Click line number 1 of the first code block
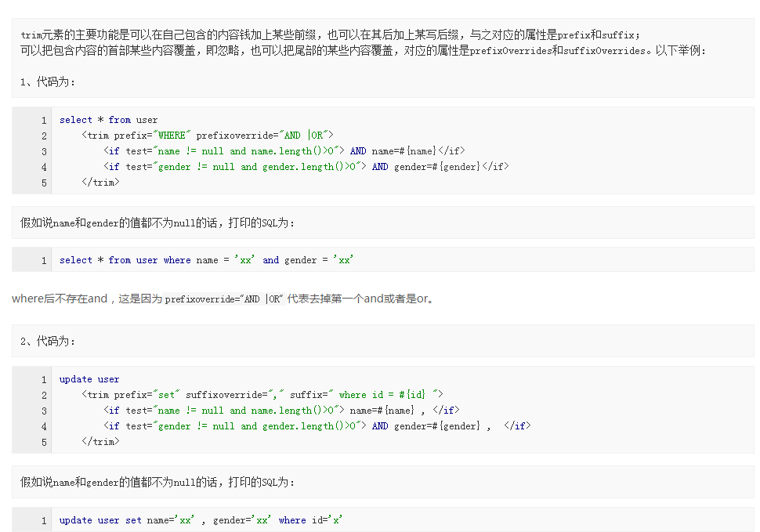 pyautogui.click(x=43, y=119)
